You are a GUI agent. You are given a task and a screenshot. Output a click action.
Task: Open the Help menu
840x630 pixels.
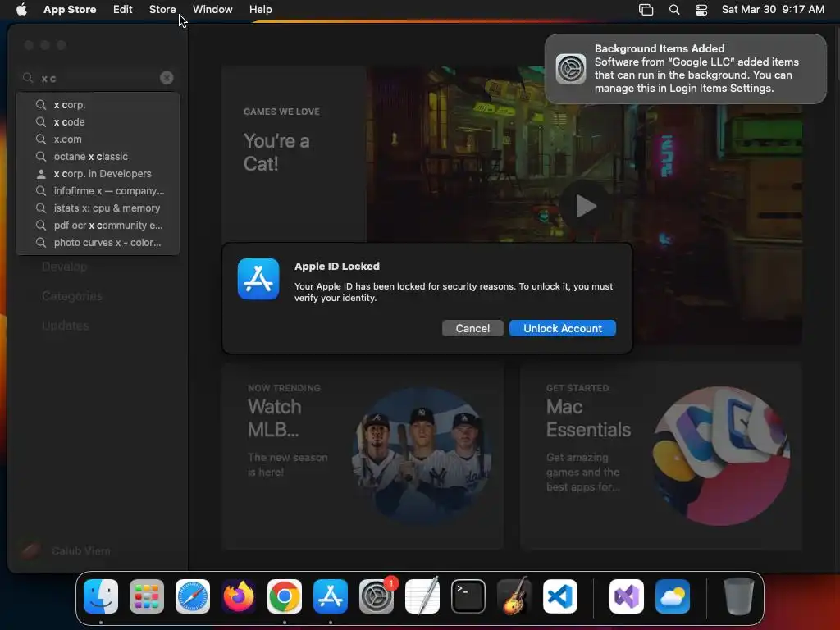[x=260, y=9]
